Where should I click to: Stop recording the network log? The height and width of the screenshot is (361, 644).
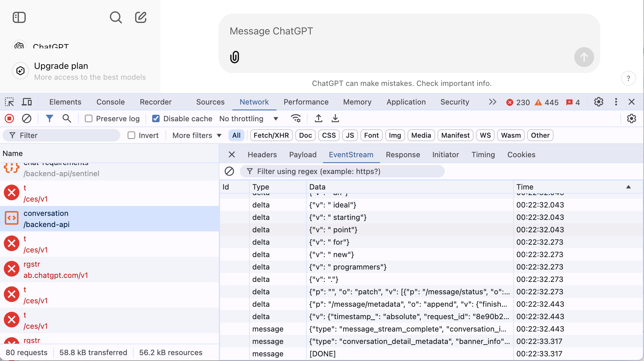(9, 118)
